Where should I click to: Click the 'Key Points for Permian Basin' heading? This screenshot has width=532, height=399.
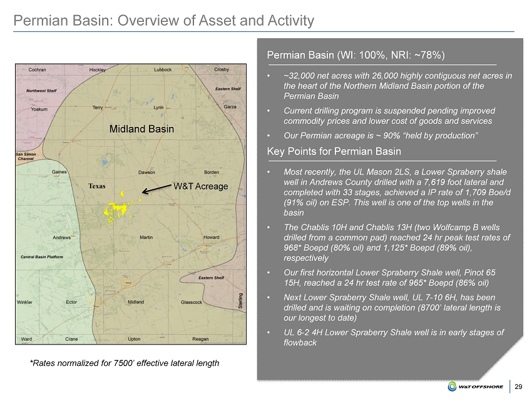[x=334, y=151]
